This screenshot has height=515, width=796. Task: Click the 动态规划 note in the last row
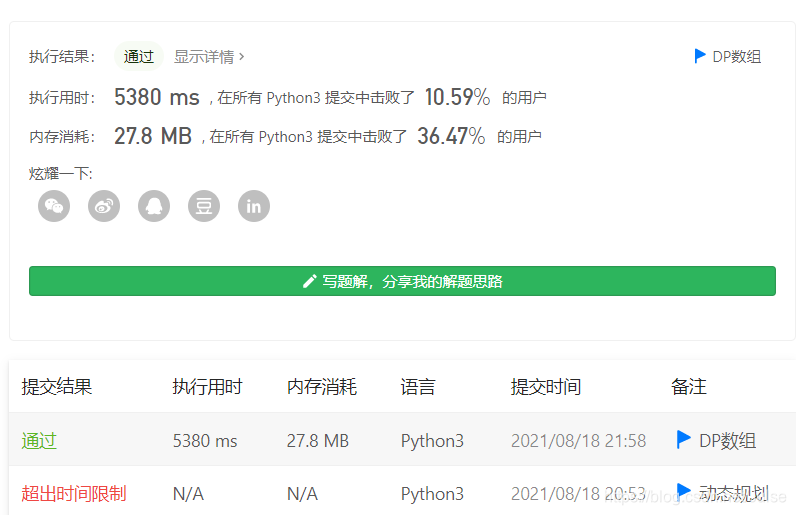point(734,493)
